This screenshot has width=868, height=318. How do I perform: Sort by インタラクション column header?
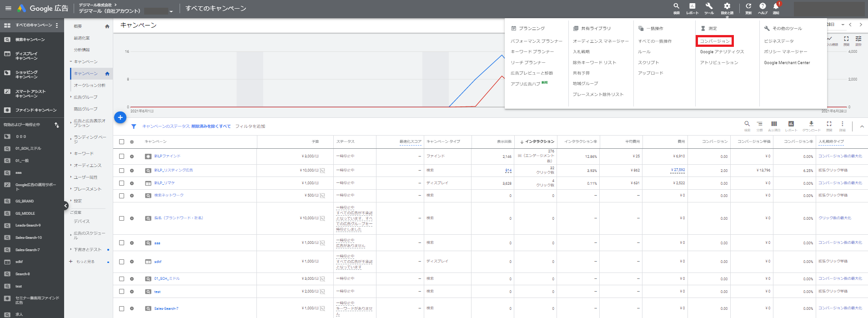pyautogui.click(x=540, y=141)
